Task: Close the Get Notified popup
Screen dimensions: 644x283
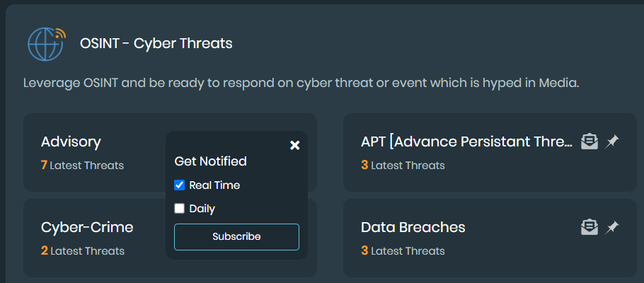Action: point(295,145)
